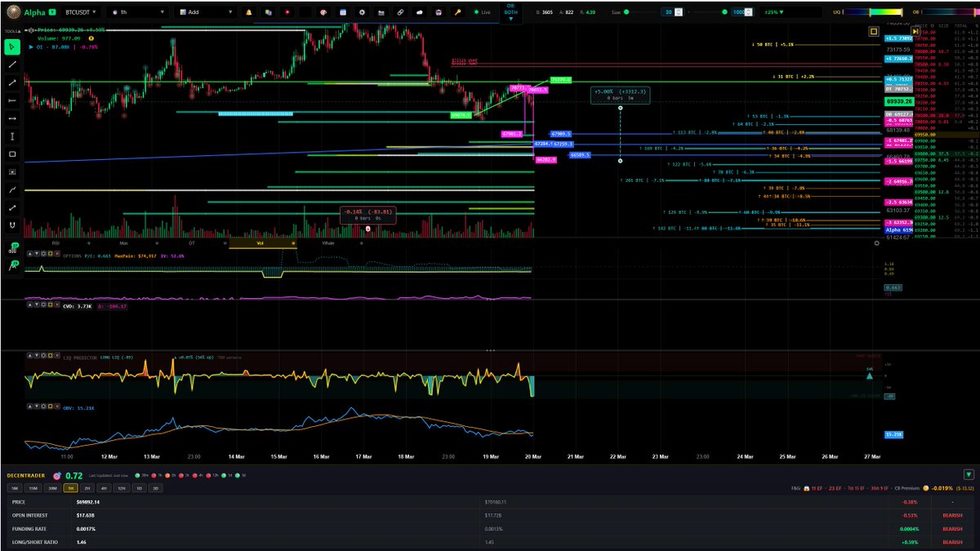980x551 pixels.
Task: Switch to the Whale indicator tab
Action: 329,242
